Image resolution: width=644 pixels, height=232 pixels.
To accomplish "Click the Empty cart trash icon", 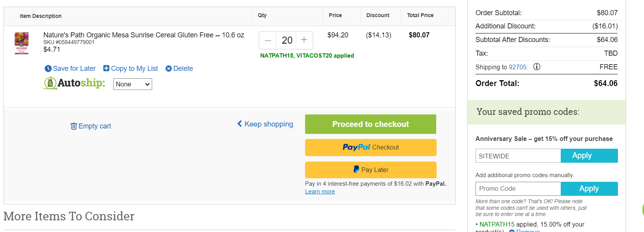I will tap(74, 126).
